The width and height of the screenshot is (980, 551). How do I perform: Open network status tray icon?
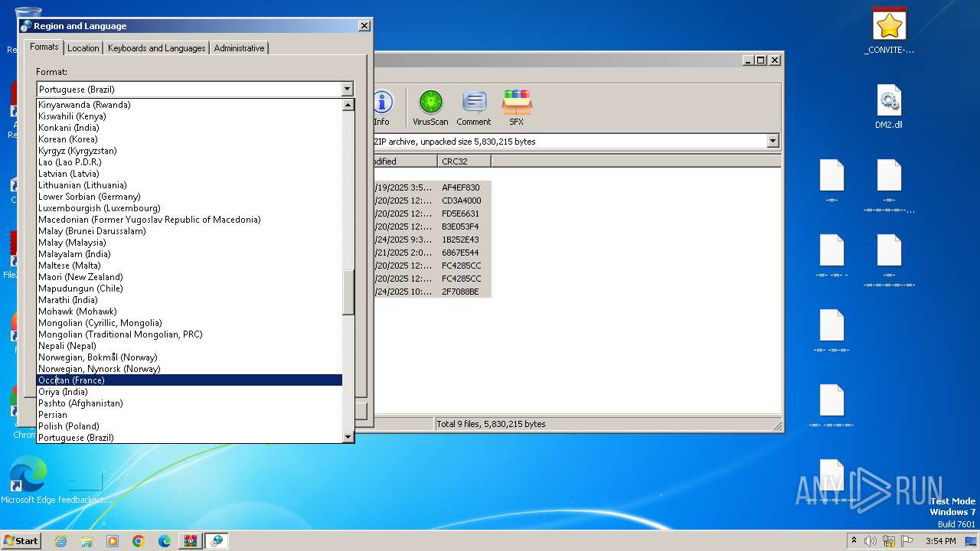pyautogui.click(x=889, y=541)
